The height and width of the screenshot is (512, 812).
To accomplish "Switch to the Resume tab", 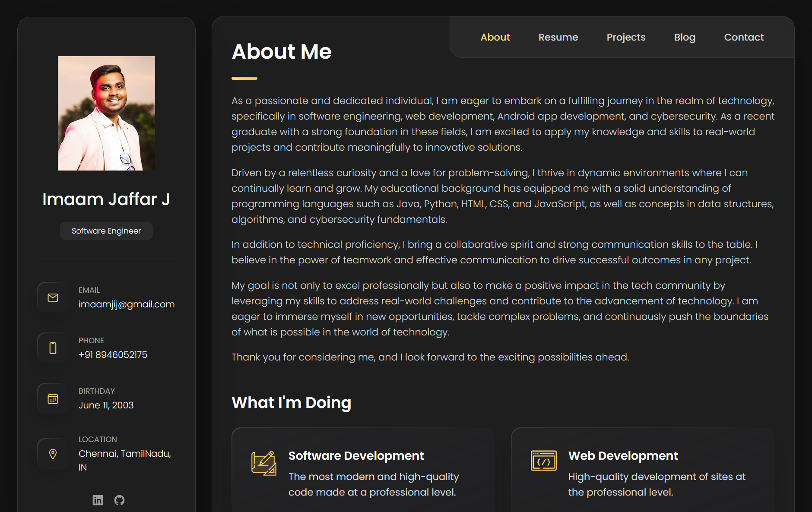I will coord(558,37).
